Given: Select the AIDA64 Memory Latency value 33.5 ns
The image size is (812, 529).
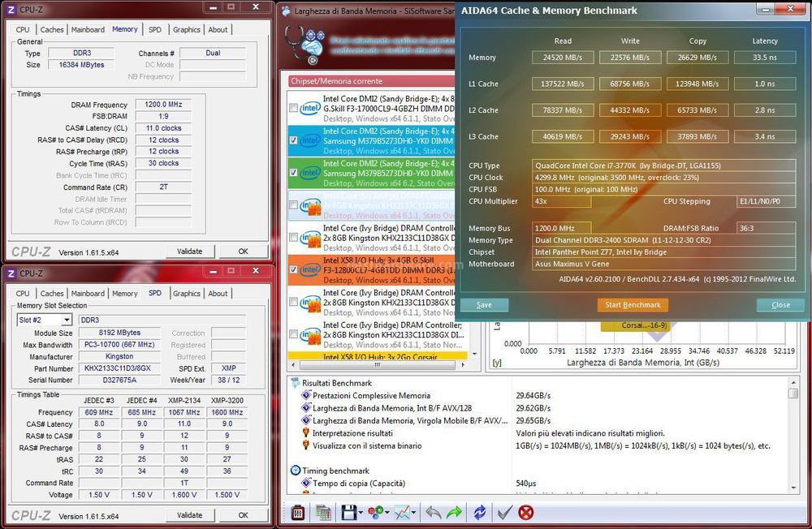Looking at the screenshot, I should coord(764,58).
